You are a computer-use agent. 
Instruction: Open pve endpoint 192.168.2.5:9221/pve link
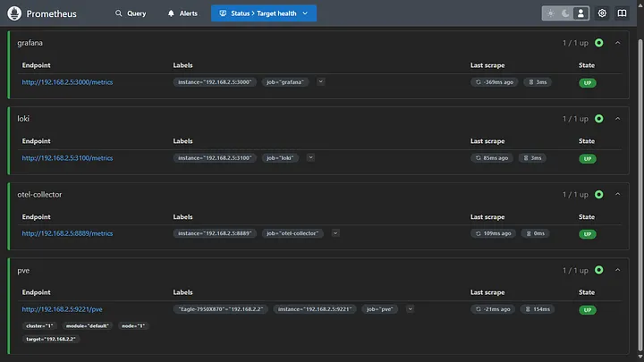pos(62,309)
